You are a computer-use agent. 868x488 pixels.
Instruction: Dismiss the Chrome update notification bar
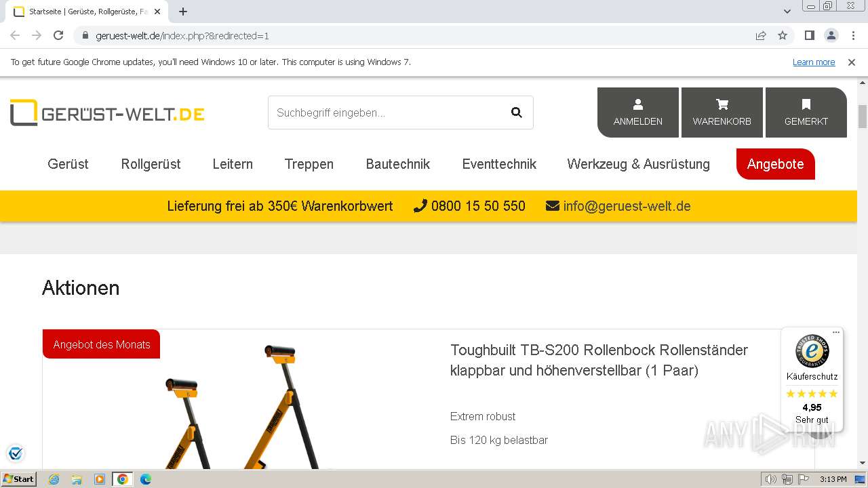(x=852, y=62)
